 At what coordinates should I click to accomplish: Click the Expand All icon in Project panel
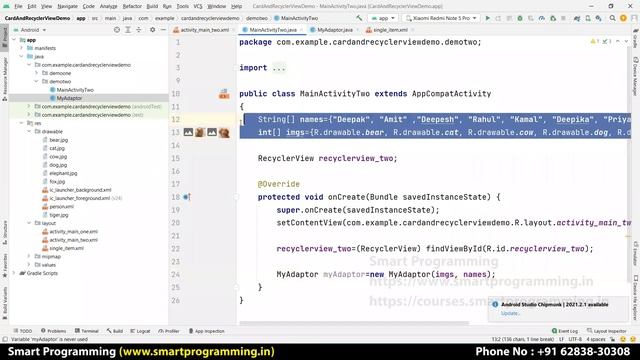click(128, 30)
